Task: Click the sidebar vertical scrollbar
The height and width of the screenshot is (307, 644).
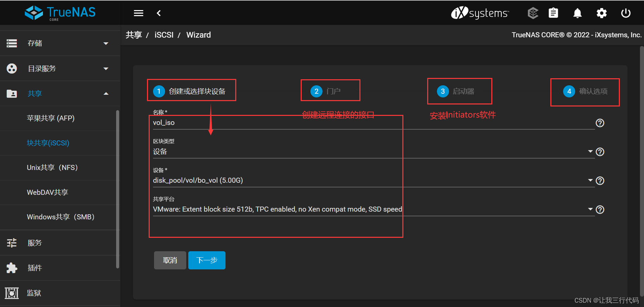Action: coord(117,189)
